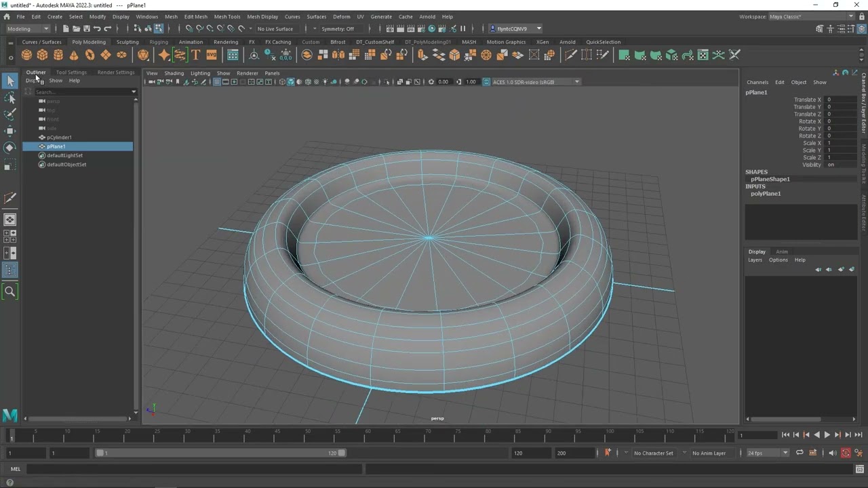The height and width of the screenshot is (488, 868).
Task: Open Outliner search filter dropdown arrow
Action: tap(134, 91)
